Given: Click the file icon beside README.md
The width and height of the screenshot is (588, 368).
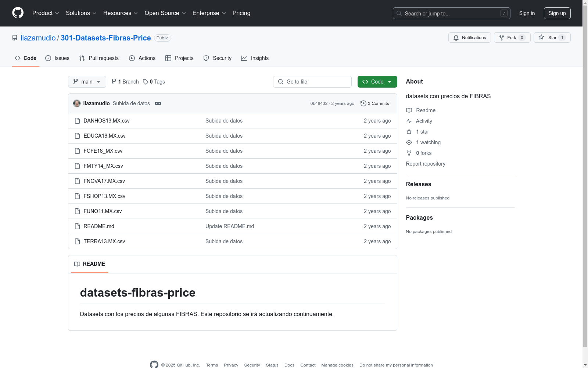Looking at the screenshot, I should point(77,226).
